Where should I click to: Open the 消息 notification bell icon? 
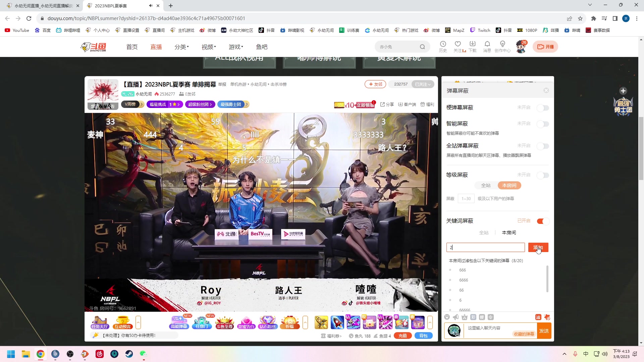[x=487, y=46]
